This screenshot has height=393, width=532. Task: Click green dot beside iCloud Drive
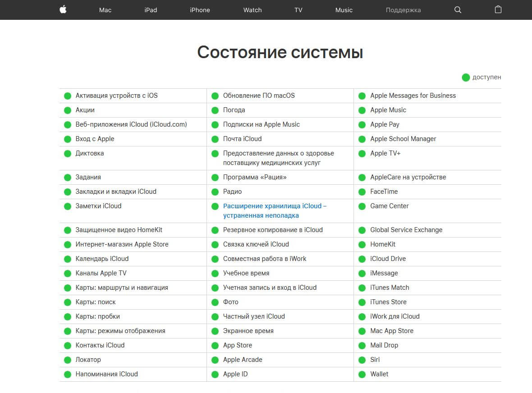(362, 259)
